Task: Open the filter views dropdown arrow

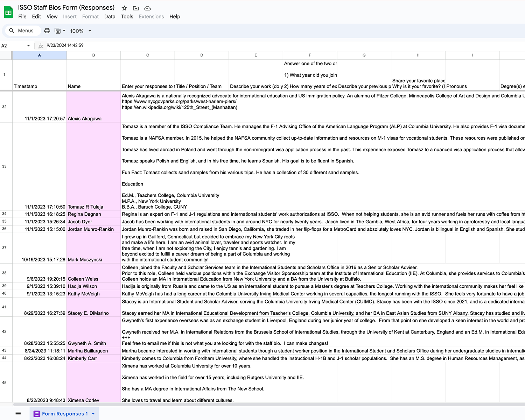Action: [64, 31]
